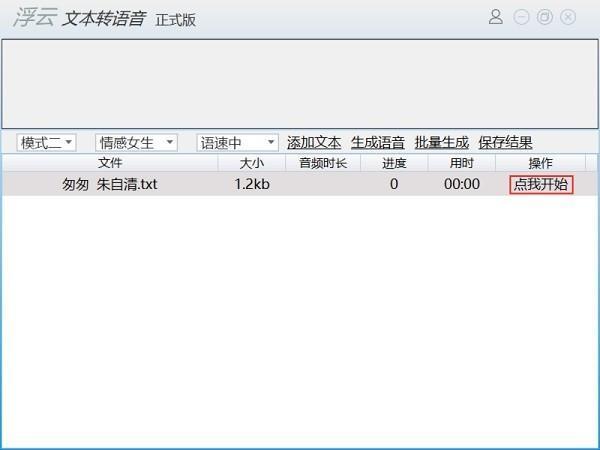Click the progress value 0 cell
This screenshot has height=450, width=600.
click(x=394, y=184)
